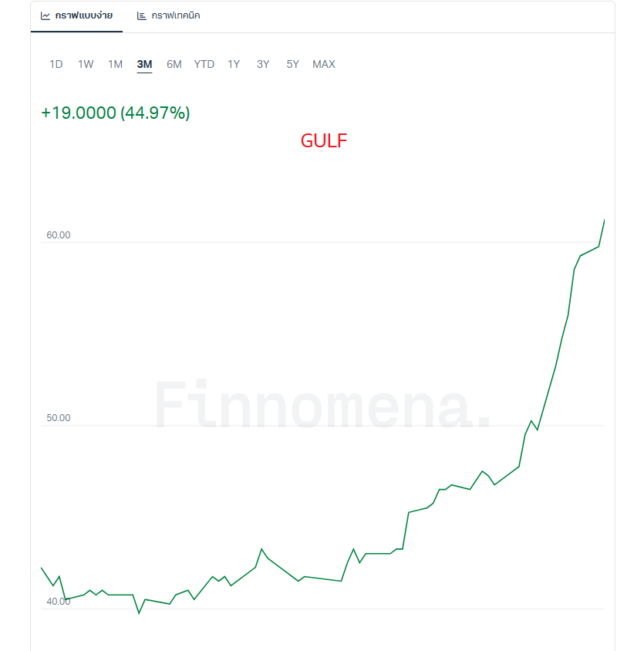The height and width of the screenshot is (651, 644).
Task: Show the 3Y price history
Action: pos(263,64)
